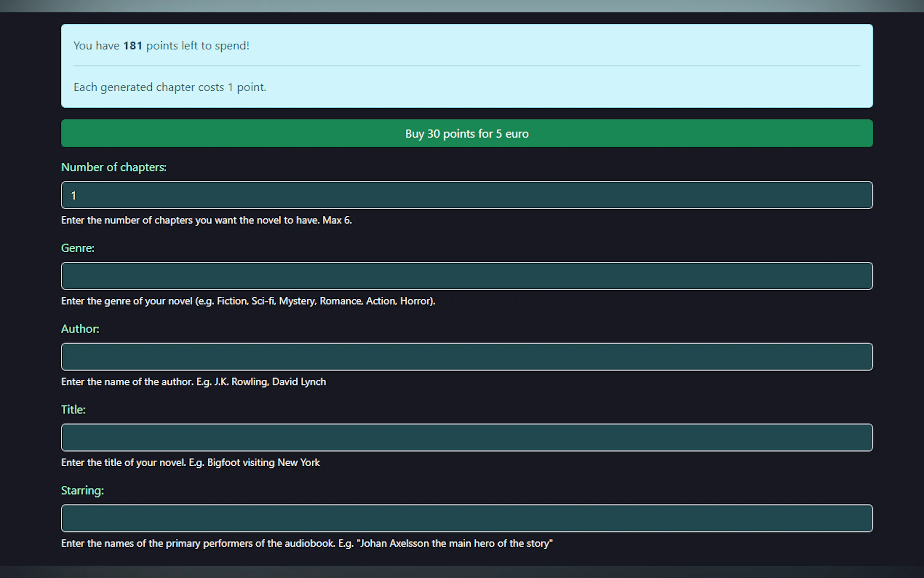Image resolution: width=924 pixels, height=578 pixels.
Task: Click inside the Genre text field
Action: 466,276
